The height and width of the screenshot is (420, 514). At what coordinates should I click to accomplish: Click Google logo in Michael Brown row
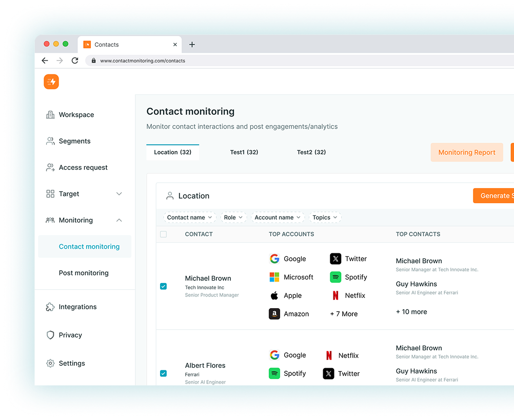tap(274, 259)
